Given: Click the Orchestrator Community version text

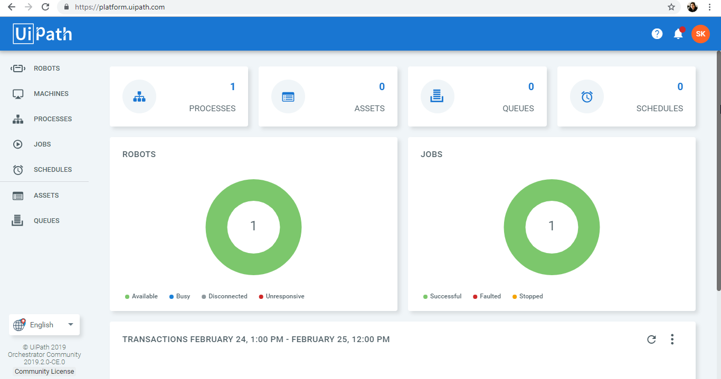Looking at the screenshot, I should click(x=44, y=358).
